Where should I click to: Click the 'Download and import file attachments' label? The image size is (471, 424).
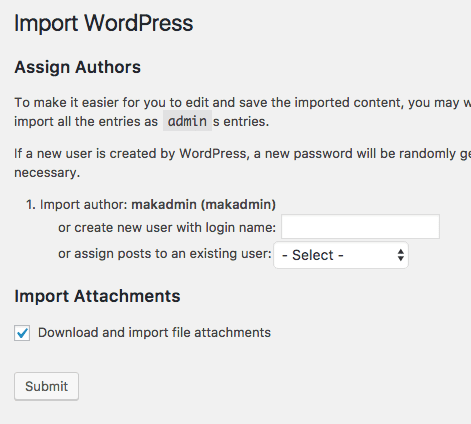pos(154,333)
